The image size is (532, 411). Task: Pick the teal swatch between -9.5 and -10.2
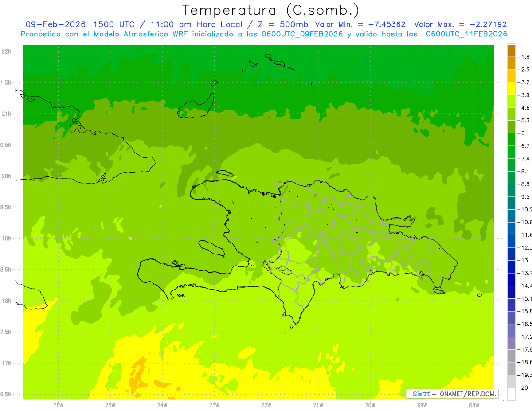coord(511,203)
